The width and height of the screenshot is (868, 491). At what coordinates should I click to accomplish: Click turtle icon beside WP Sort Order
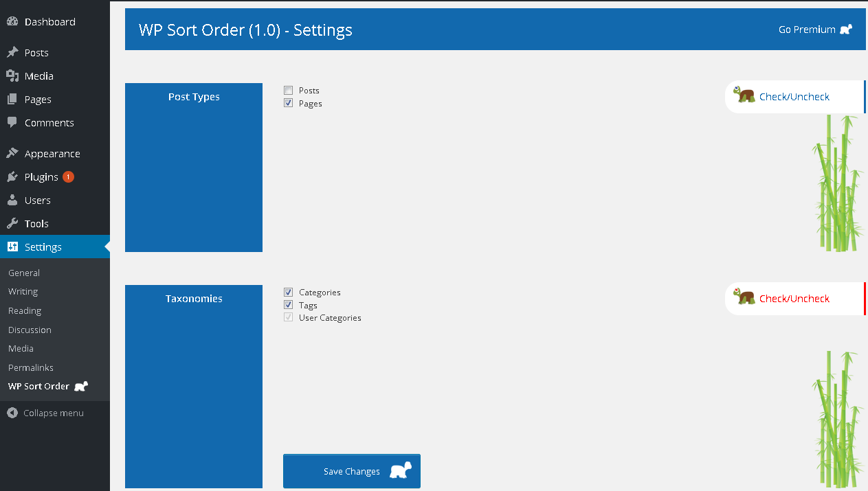(x=81, y=386)
